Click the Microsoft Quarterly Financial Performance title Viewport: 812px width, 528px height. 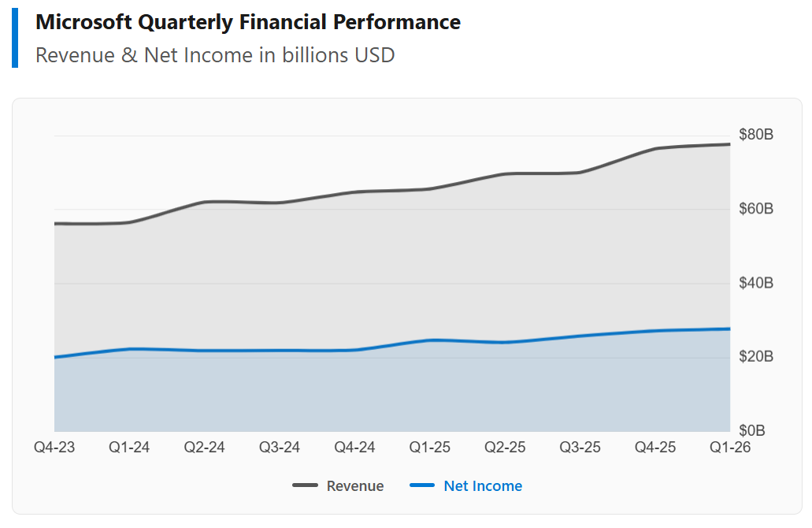(x=248, y=22)
